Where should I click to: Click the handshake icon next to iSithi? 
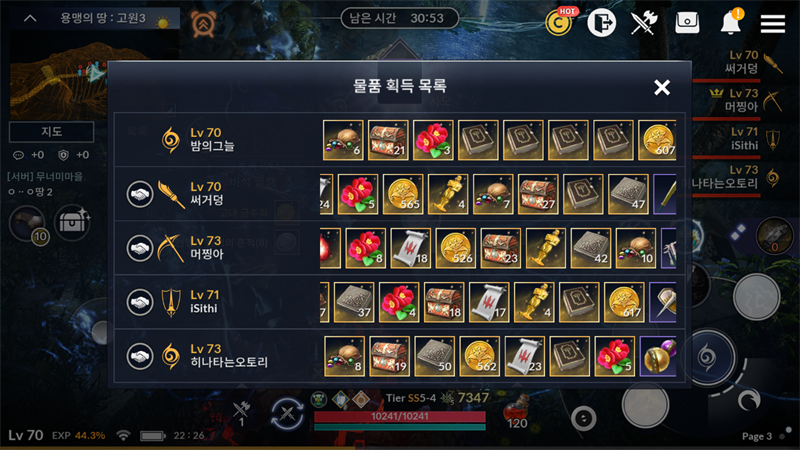tap(140, 302)
